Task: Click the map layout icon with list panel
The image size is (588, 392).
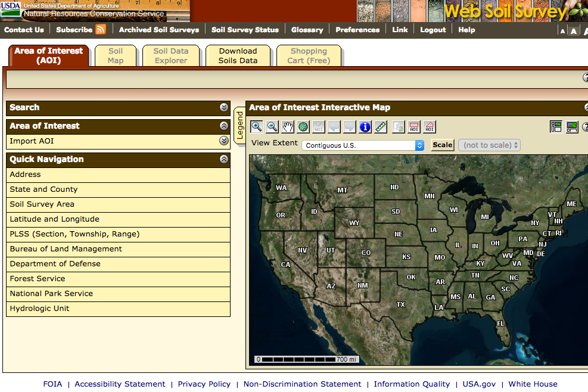Action: tap(556, 127)
